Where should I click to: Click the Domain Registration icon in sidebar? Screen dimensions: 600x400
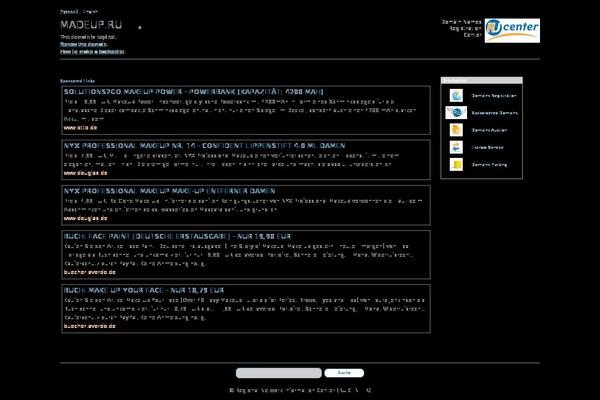(456, 95)
